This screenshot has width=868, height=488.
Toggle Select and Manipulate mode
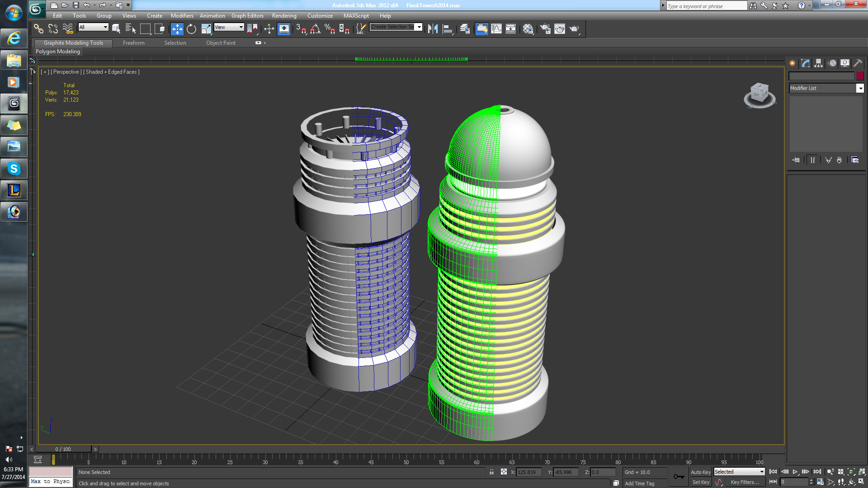click(x=269, y=29)
